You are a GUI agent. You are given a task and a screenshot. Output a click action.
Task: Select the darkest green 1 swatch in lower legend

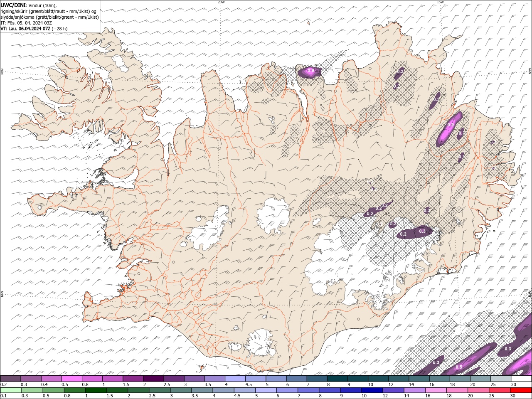pos(96,390)
